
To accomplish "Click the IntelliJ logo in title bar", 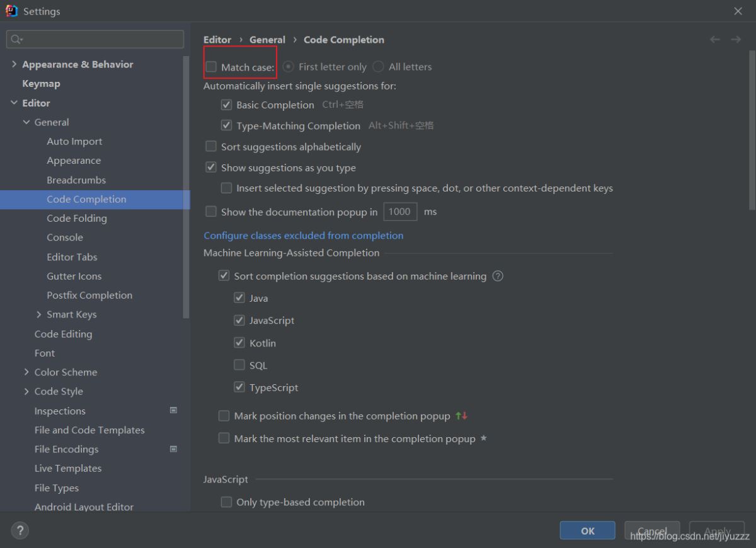I will tap(11, 11).
